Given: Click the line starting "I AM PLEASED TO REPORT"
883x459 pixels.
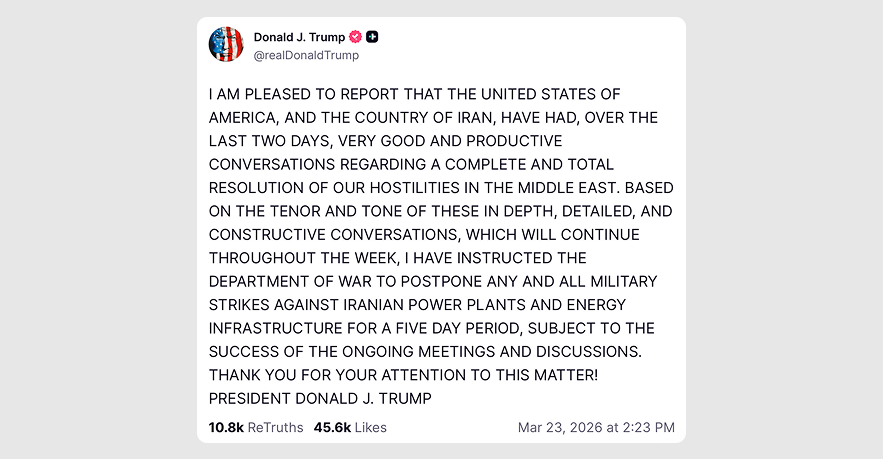Looking at the screenshot, I should click(x=415, y=94).
